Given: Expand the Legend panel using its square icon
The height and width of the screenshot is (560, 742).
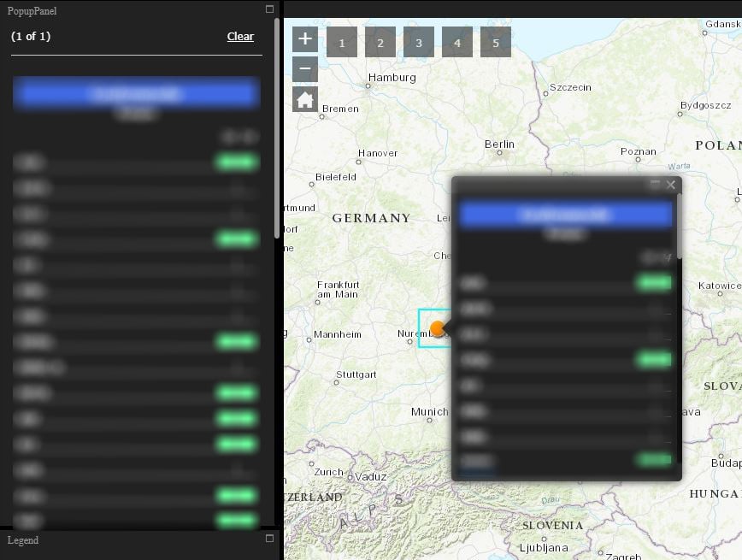Looking at the screenshot, I should pyautogui.click(x=270, y=539).
